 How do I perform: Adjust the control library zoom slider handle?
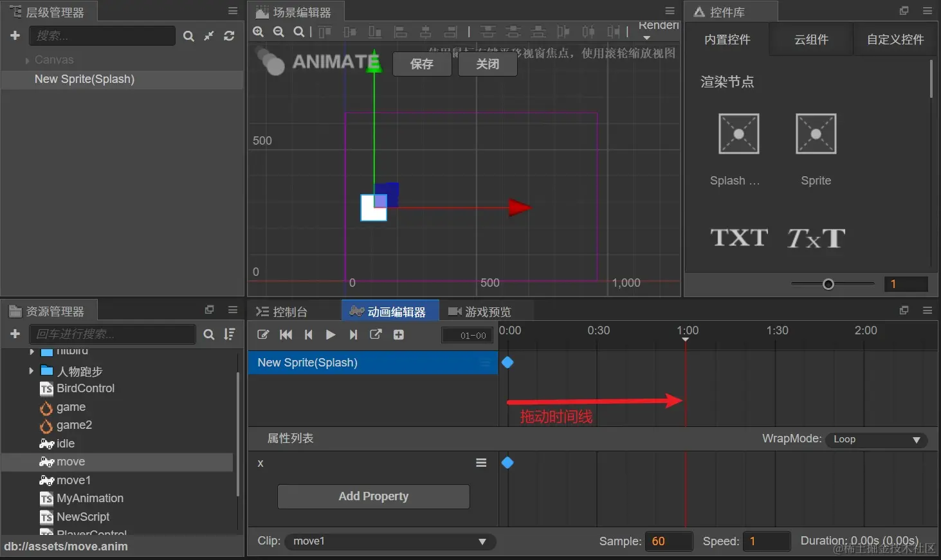click(x=828, y=284)
